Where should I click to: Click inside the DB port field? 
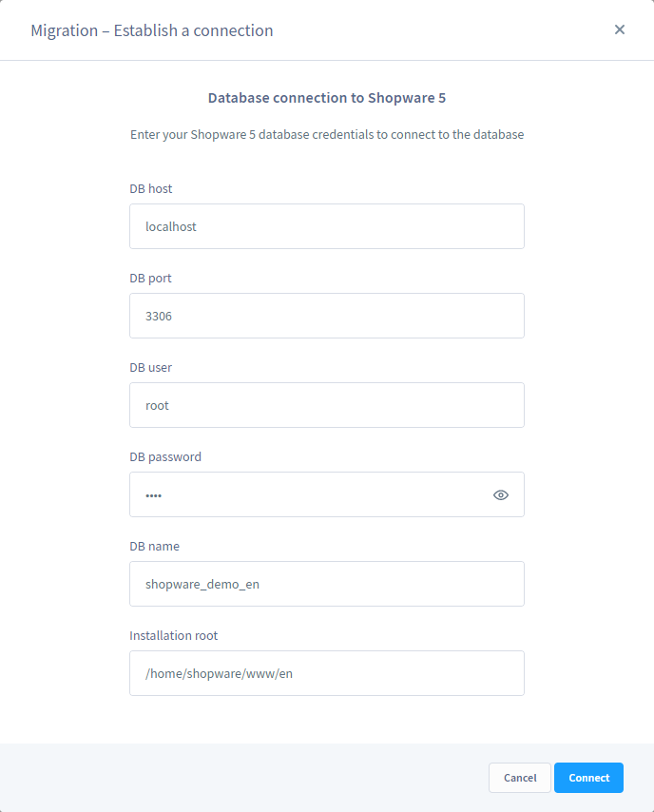click(327, 316)
